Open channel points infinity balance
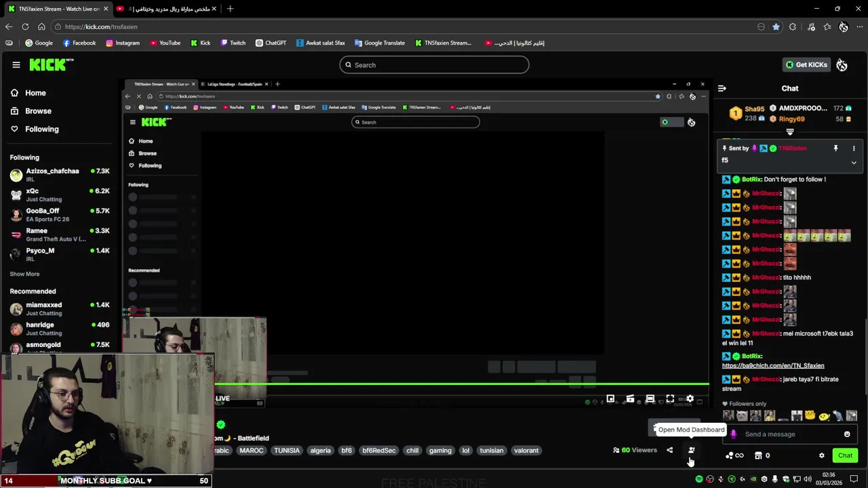 (734, 455)
